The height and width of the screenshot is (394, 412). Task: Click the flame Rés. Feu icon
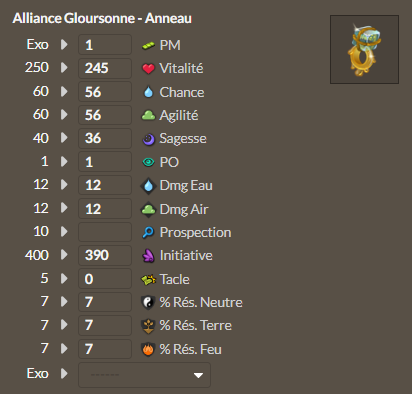148,349
